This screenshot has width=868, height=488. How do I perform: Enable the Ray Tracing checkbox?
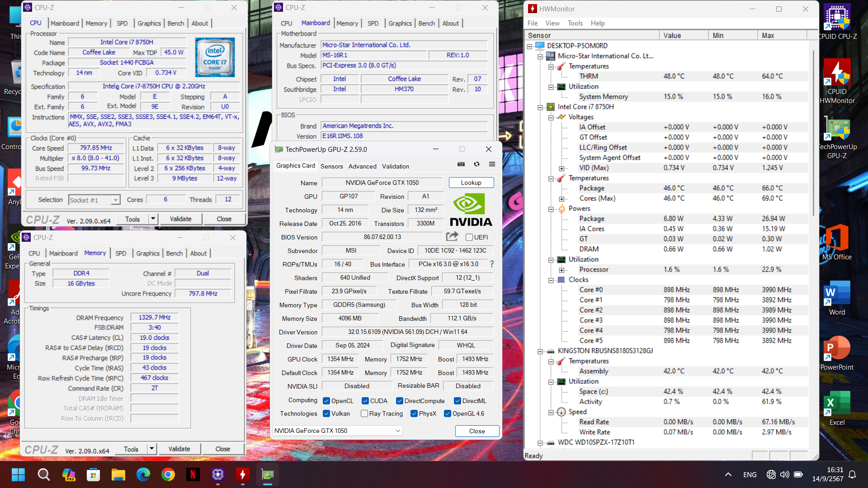[364, 413]
